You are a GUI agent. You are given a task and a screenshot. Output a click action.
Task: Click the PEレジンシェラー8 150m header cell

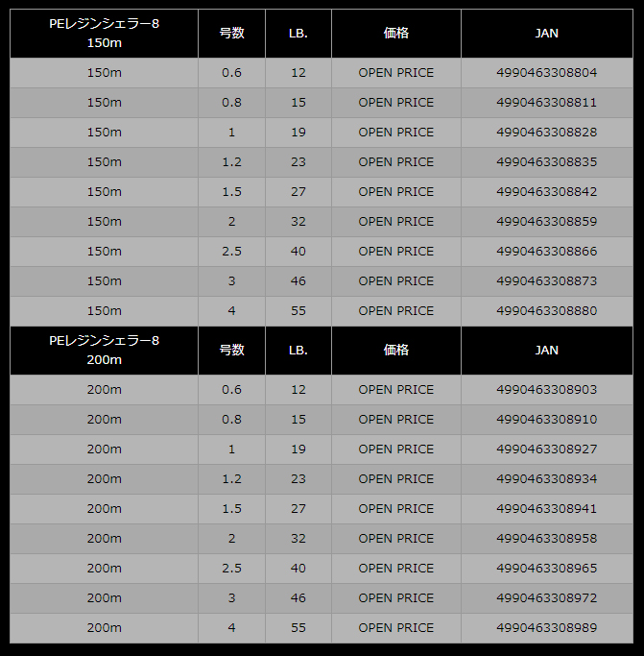pos(104,34)
